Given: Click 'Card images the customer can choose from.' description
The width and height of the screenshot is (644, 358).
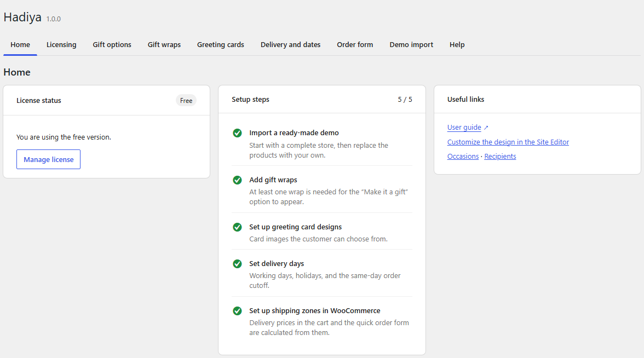Looking at the screenshot, I should click(318, 239).
